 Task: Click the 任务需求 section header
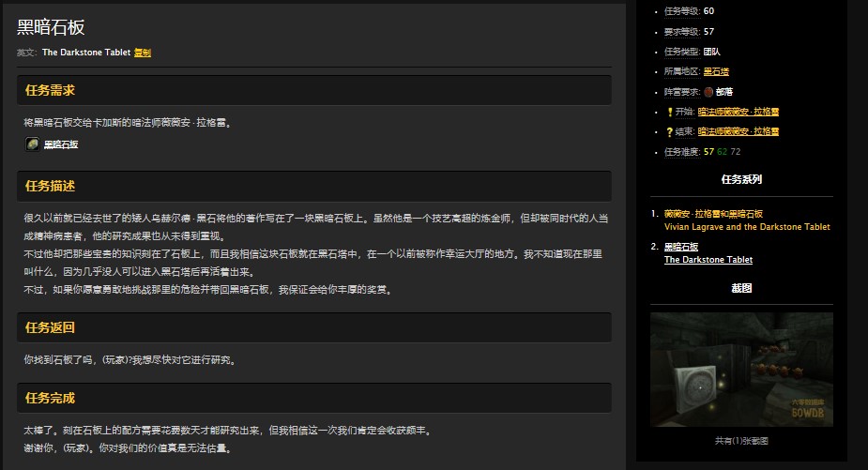[x=51, y=90]
